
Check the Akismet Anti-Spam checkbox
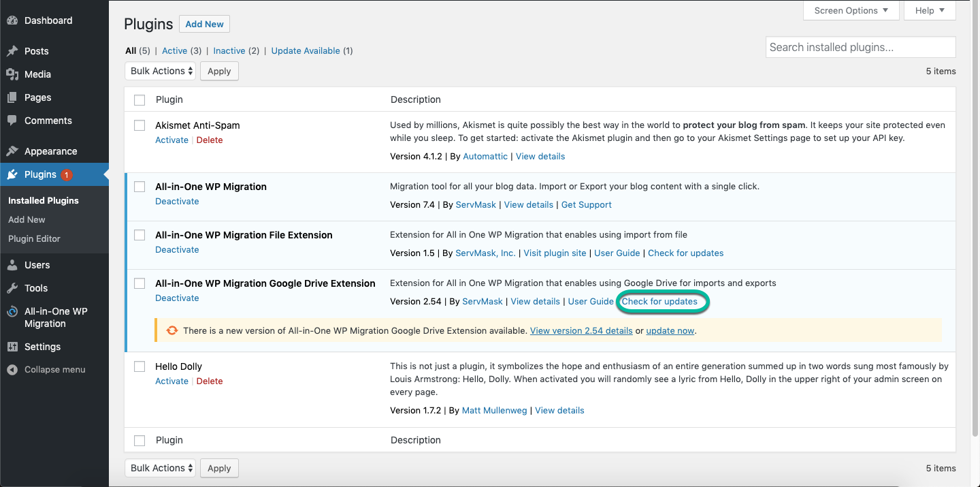(x=140, y=125)
